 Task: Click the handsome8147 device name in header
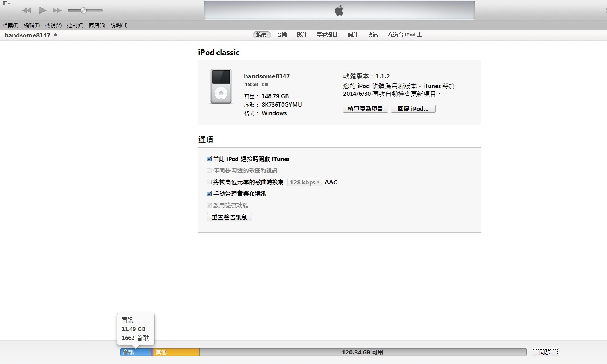pyautogui.click(x=27, y=35)
